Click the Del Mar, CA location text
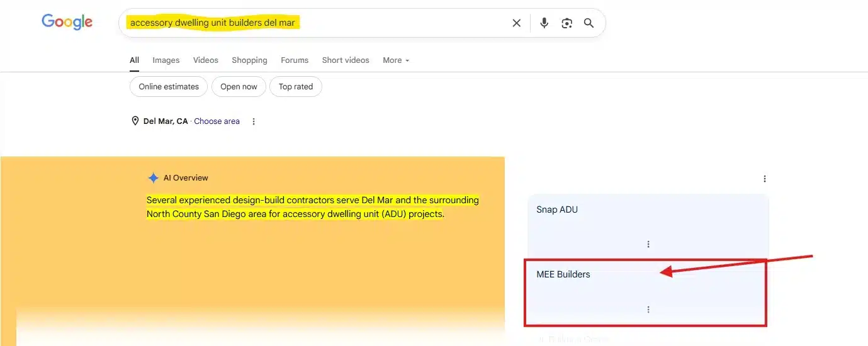 tap(166, 121)
